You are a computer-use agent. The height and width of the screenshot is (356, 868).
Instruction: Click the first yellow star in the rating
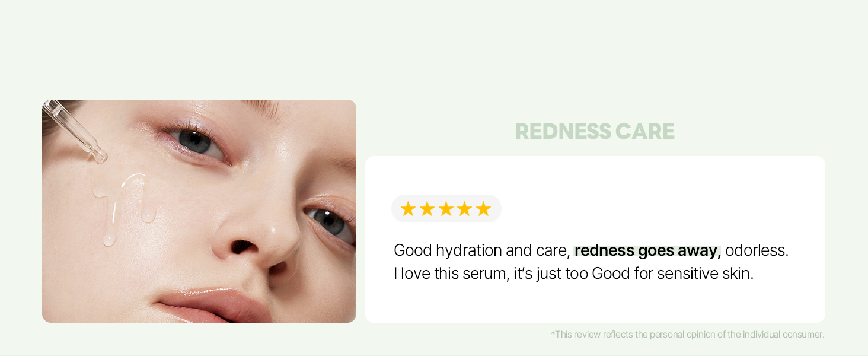pos(408,209)
